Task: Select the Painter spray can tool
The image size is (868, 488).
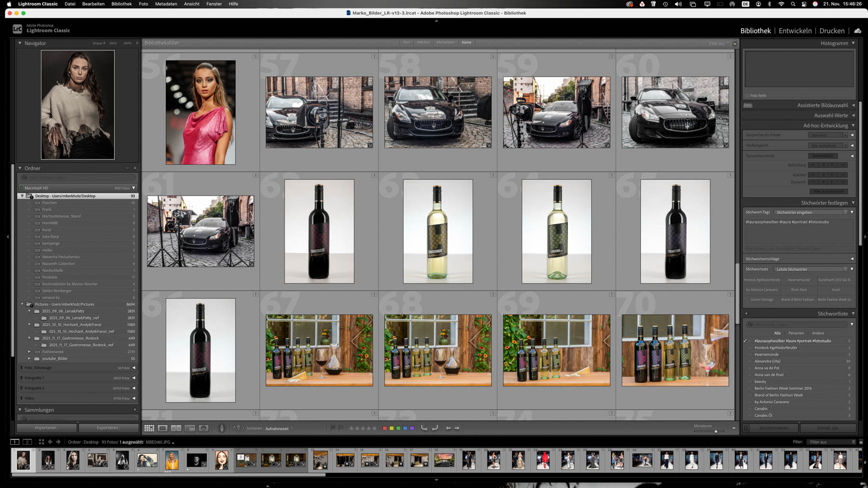Action: (x=222, y=428)
